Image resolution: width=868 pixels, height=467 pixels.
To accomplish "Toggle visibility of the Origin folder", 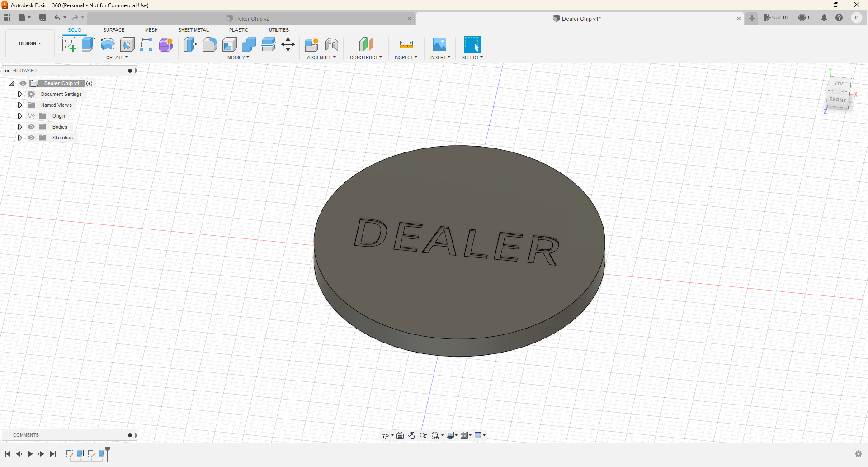I will pyautogui.click(x=31, y=116).
